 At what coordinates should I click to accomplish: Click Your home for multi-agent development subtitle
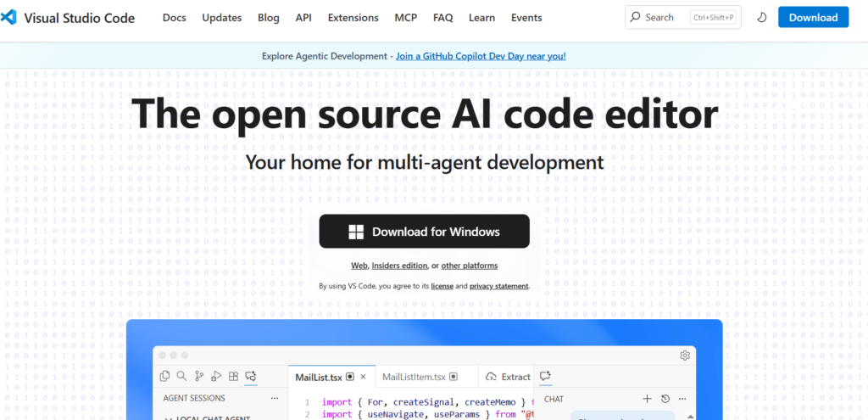(x=425, y=162)
